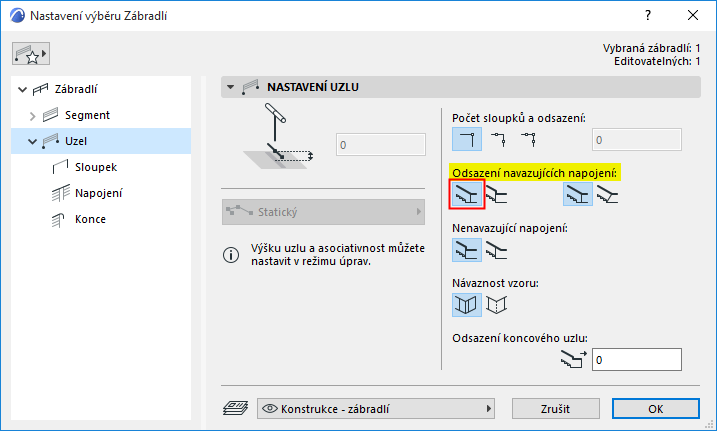Viewport: 717px width, 431px height.
Task: Click the info icon beside Výšku uzlu text
Action: [231, 256]
